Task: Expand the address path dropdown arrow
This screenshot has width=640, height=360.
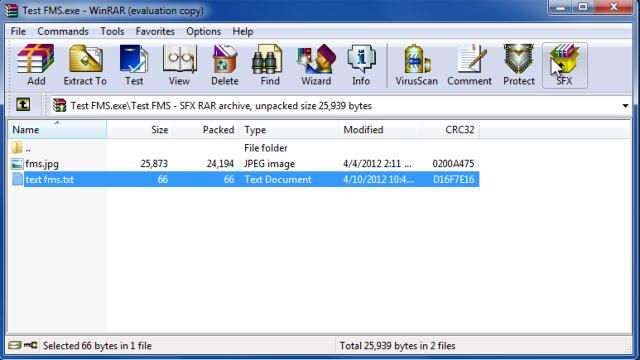Action: click(x=625, y=106)
